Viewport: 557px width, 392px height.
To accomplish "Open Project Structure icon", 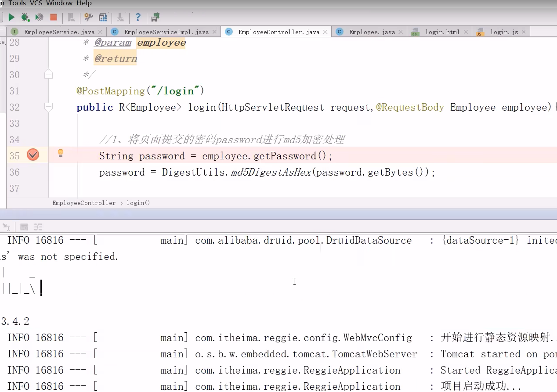I will pos(103,17).
